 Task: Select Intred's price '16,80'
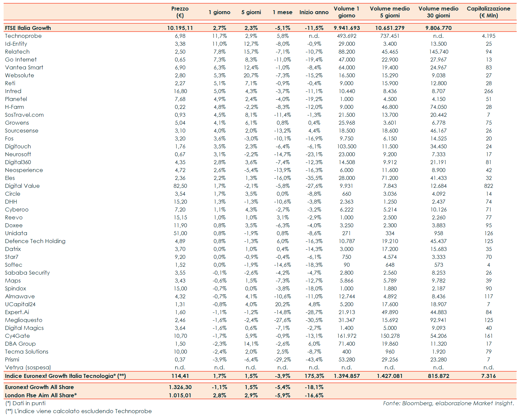180,91
